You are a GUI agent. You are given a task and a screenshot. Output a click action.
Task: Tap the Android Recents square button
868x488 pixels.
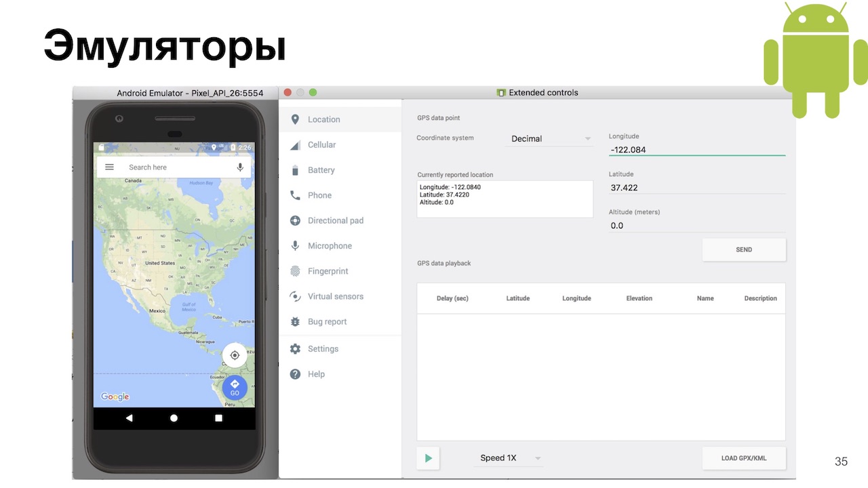pos(218,418)
